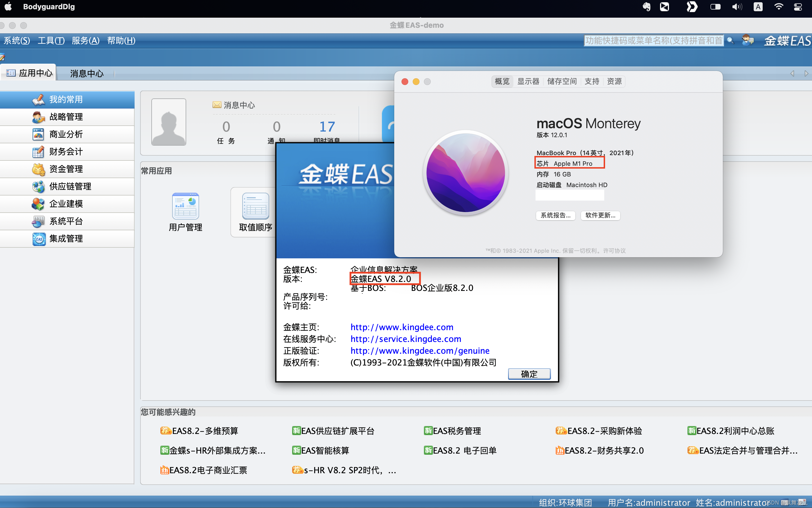Click the BodyguardDlg app menu
812x508 pixels.
pyautogui.click(x=49, y=7)
